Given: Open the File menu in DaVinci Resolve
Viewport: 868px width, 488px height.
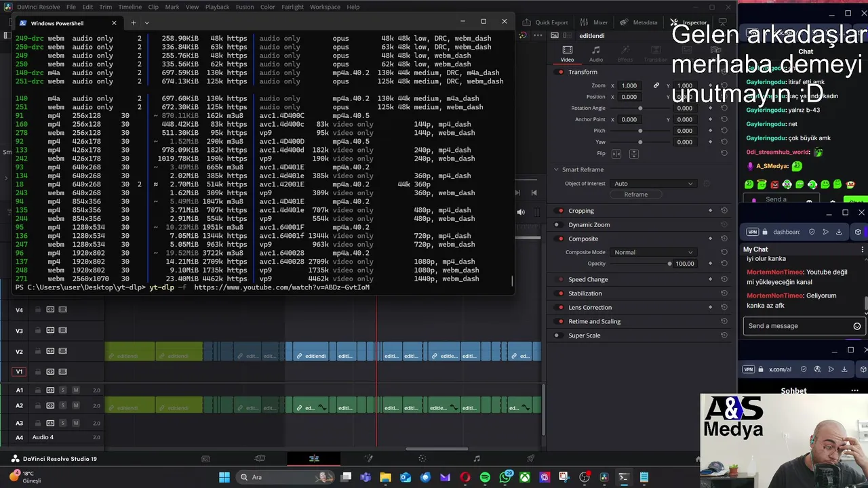Looking at the screenshot, I should 71,7.
